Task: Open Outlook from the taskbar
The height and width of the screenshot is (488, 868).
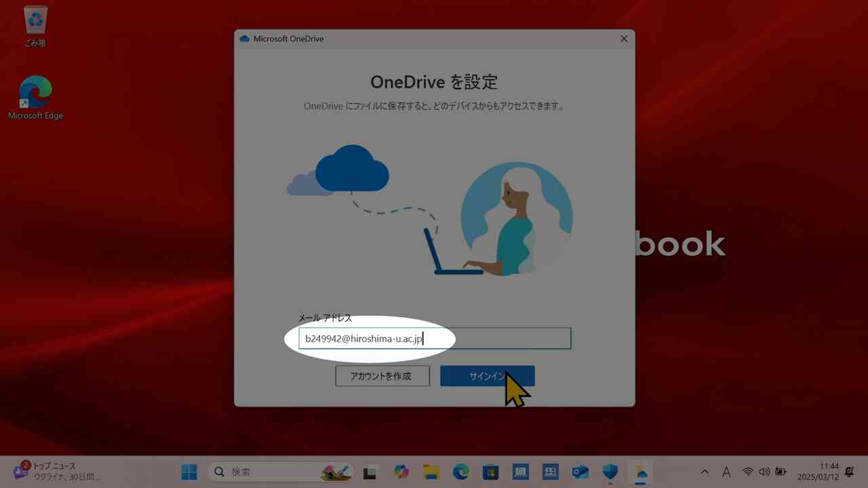Action: click(578, 471)
